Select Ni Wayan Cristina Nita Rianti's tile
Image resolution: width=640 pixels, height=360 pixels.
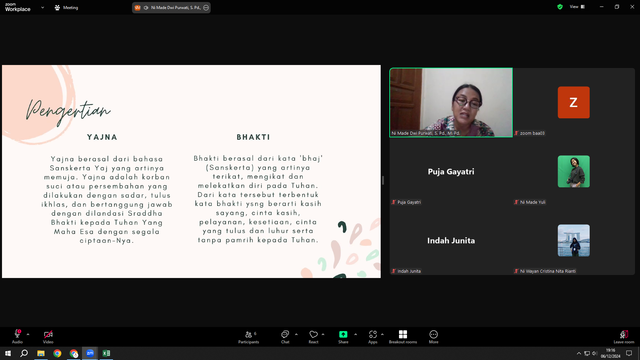573,240
